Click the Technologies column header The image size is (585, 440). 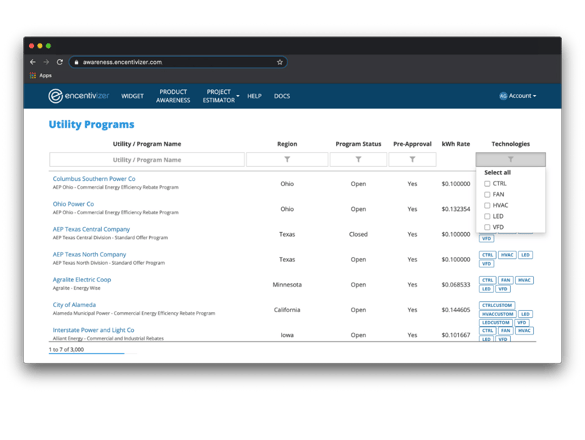510,144
